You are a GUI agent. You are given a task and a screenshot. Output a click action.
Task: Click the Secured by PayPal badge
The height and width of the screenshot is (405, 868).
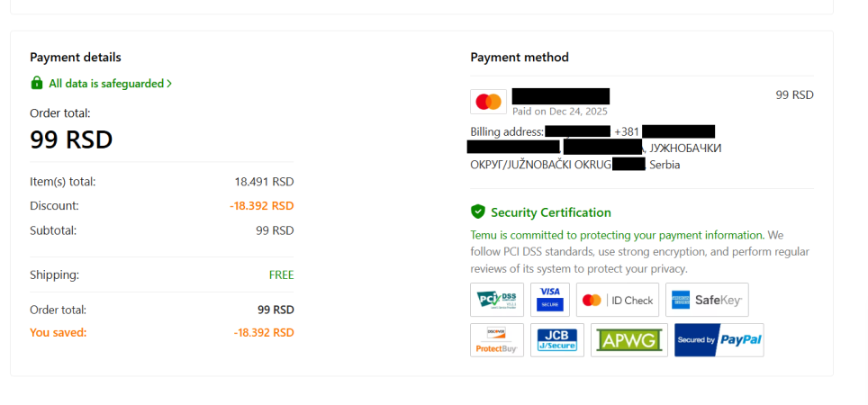click(719, 340)
